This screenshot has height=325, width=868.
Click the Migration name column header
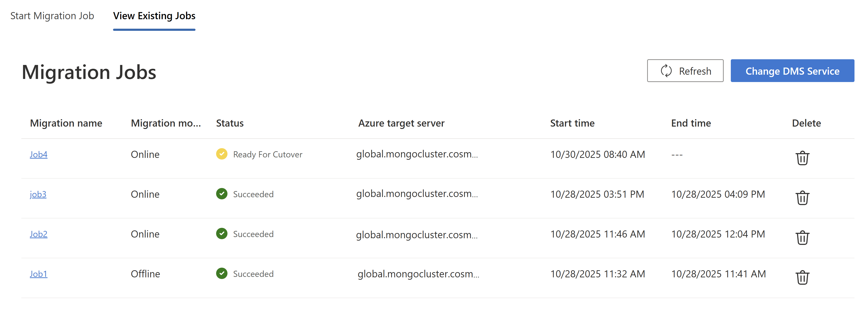click(x=66, y=123)
